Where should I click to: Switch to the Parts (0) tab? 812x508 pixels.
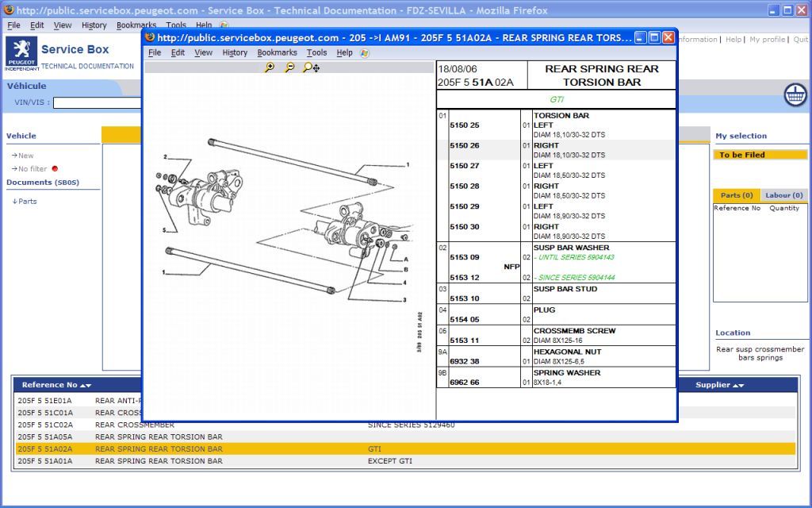coord(737,195)
